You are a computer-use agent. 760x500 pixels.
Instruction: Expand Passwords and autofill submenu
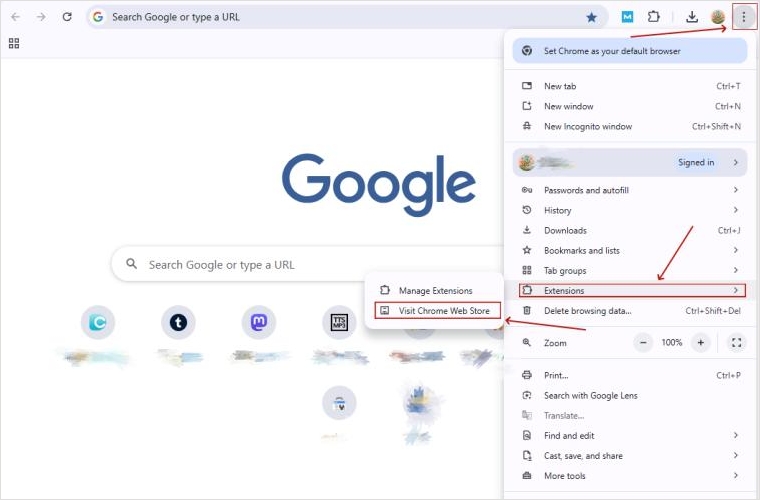(630, 190)
